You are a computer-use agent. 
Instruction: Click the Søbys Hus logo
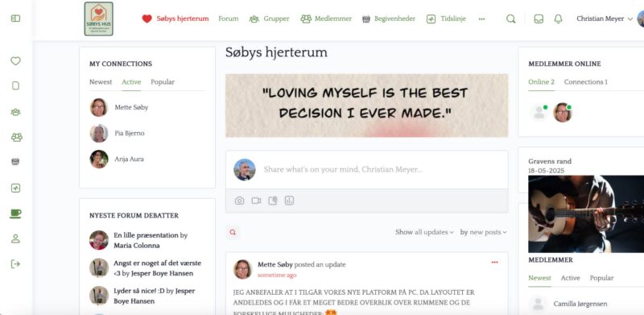click(98, 19)
